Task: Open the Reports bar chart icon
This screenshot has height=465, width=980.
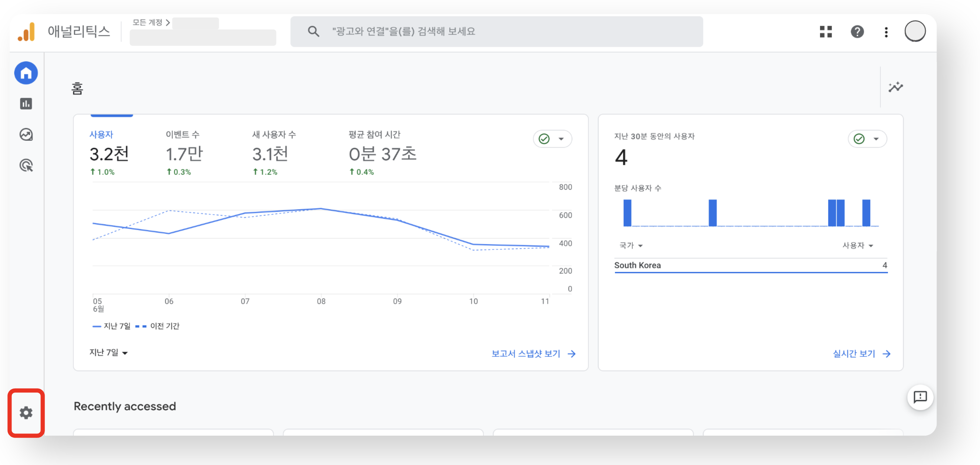Action: (26, 104)
